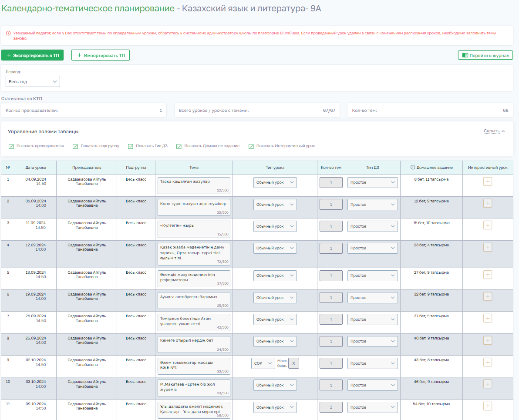Add interactive lesson for 11.09.2024 row
This screenshot has width=519, height=420.
(x=488, y=225)
